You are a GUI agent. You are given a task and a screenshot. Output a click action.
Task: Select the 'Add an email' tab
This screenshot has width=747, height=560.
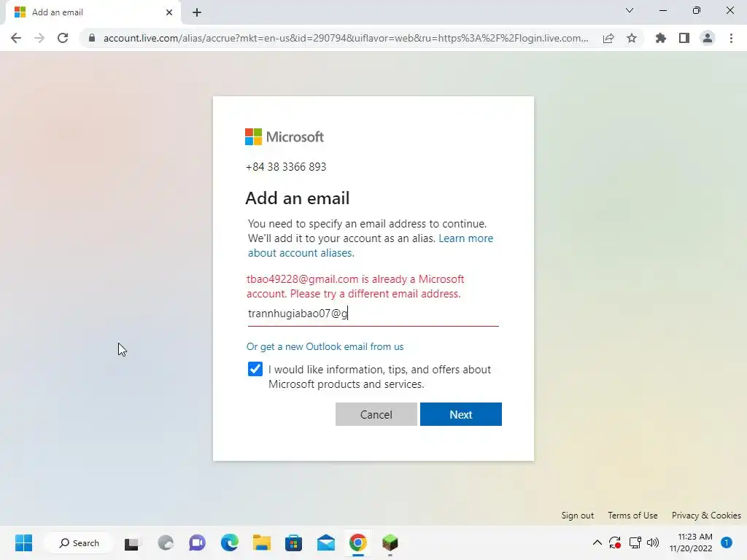pyautogui.click(x=93, y=12)
